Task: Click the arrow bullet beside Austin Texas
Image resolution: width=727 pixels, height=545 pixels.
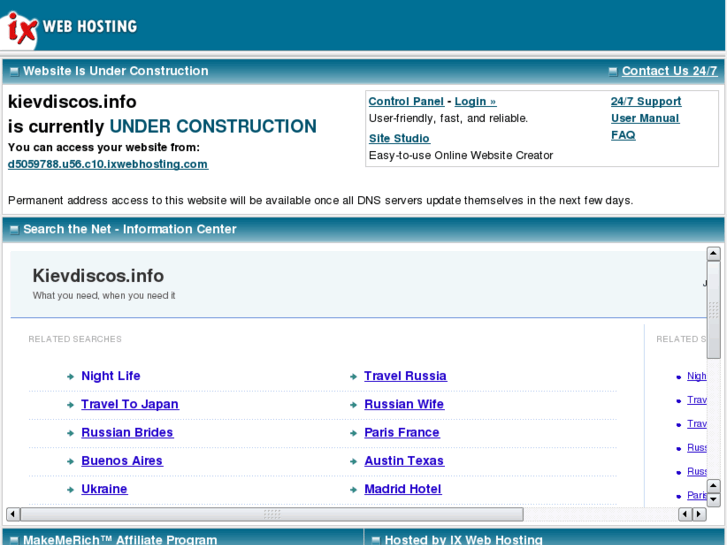Action: (353, 462)
